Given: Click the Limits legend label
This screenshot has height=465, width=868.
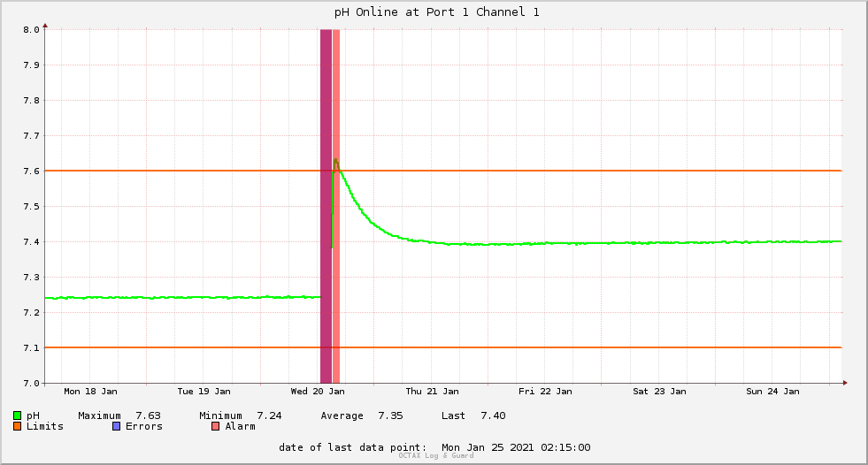Looking at the screenshot, I should coord(45,426).
